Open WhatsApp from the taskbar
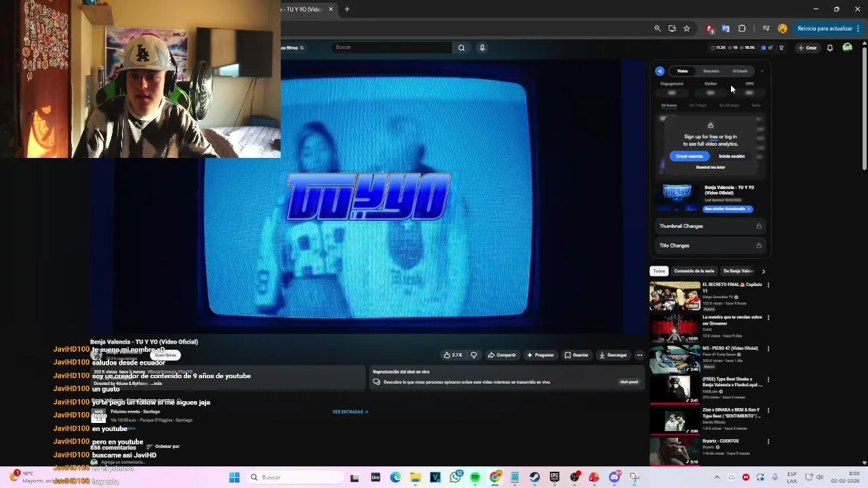 [455, 477]
